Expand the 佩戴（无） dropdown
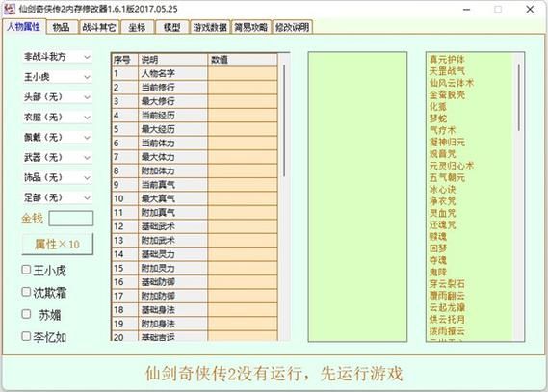 pos(58,138)
